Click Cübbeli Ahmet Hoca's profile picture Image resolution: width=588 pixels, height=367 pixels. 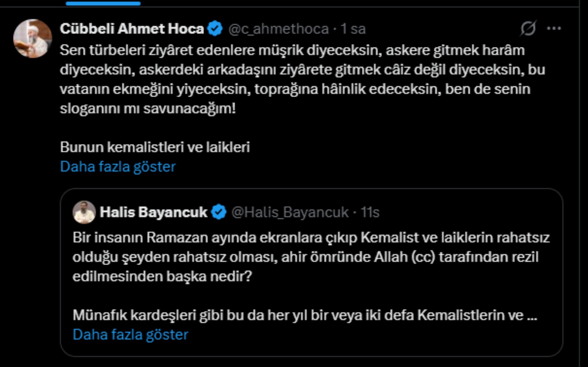click(33, 38)
